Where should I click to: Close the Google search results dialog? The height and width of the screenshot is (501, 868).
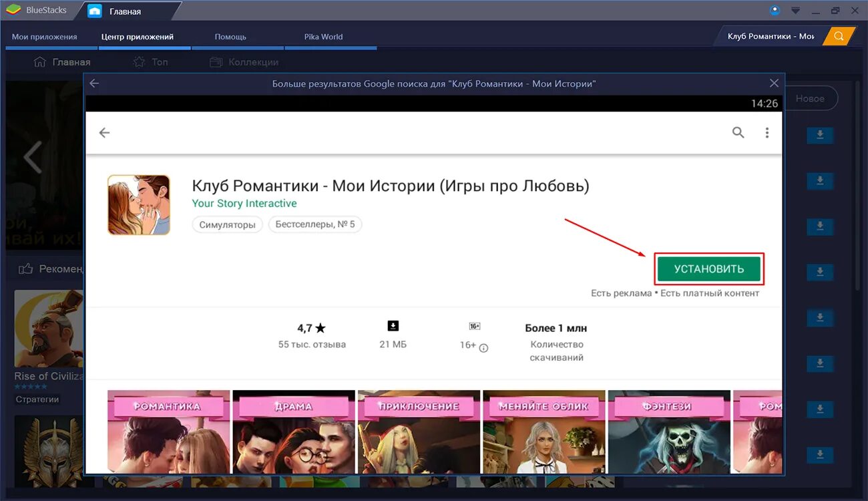click(774, 83)
